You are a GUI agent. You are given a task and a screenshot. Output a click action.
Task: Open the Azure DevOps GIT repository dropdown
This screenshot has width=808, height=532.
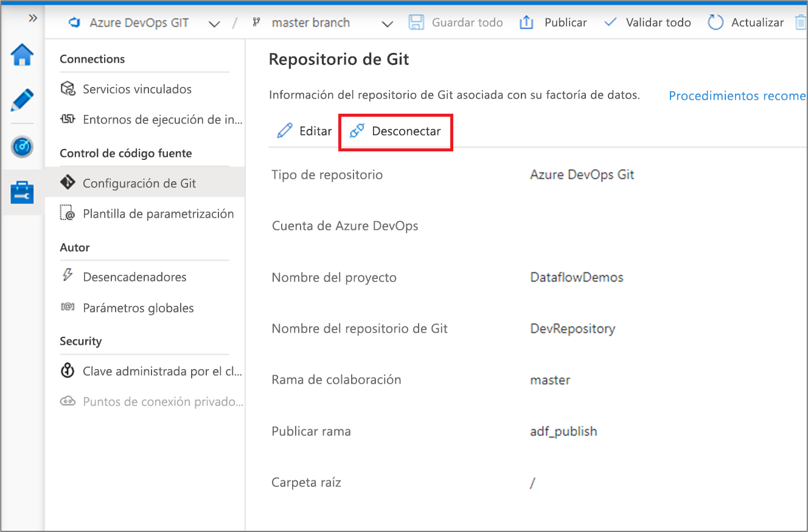pos(214,24)
